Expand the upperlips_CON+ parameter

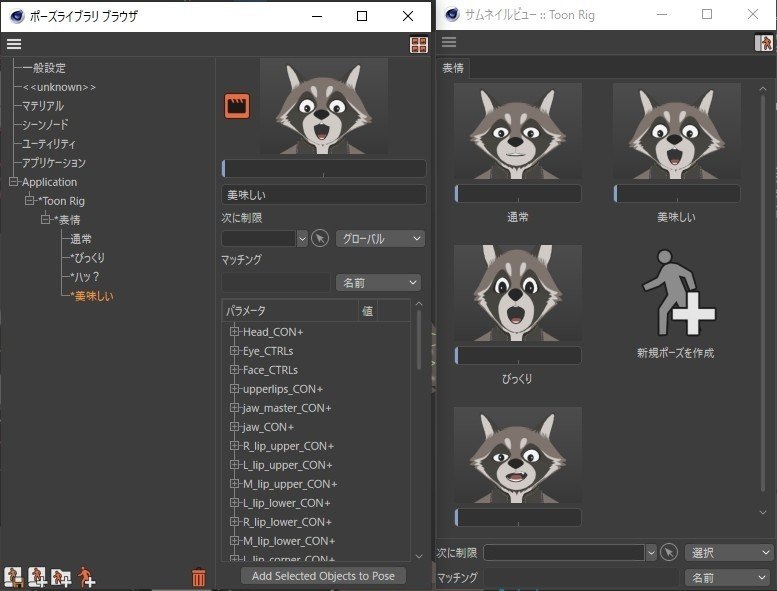pyautogui.click(x=234, y=389)
